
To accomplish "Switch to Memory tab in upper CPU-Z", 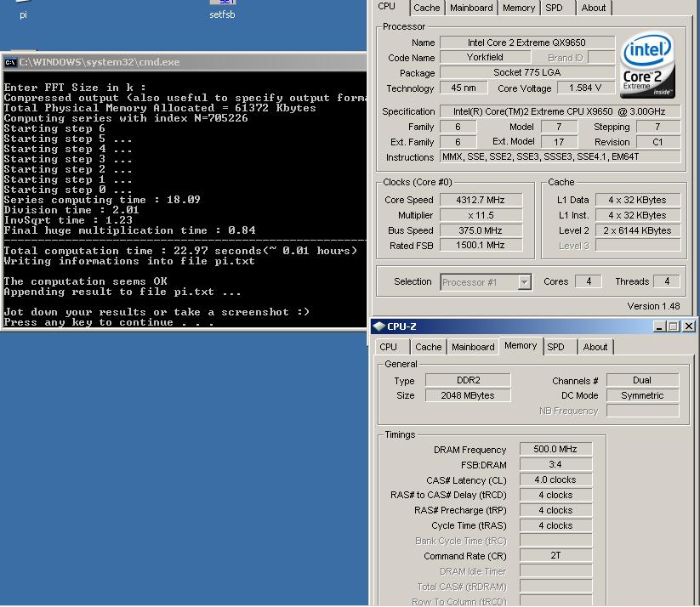I will (519, 8).
